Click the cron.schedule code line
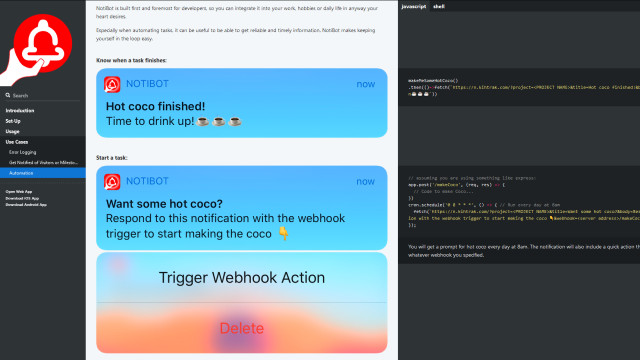This screenshot has height=360, width=640. [484, 205]
